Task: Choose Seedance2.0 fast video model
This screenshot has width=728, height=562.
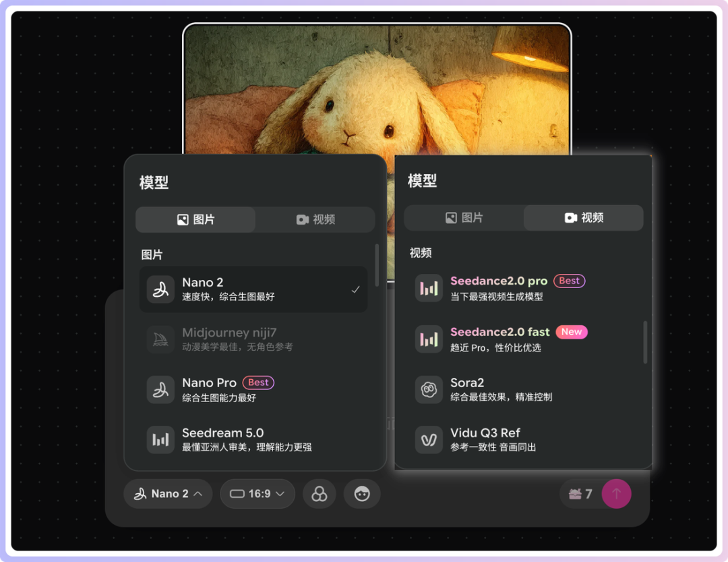Action: 519,339
